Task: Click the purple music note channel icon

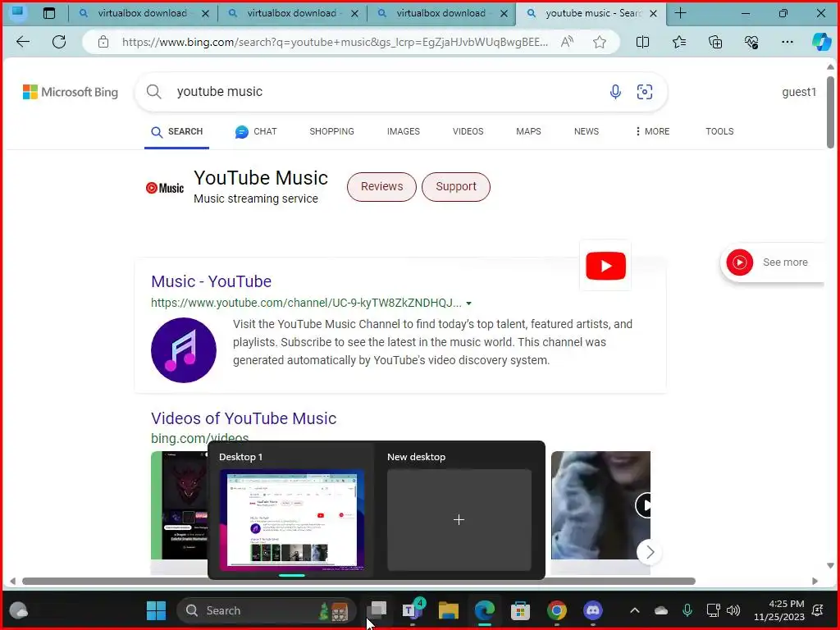Action: pyautogui.click(x=184, y=349)
